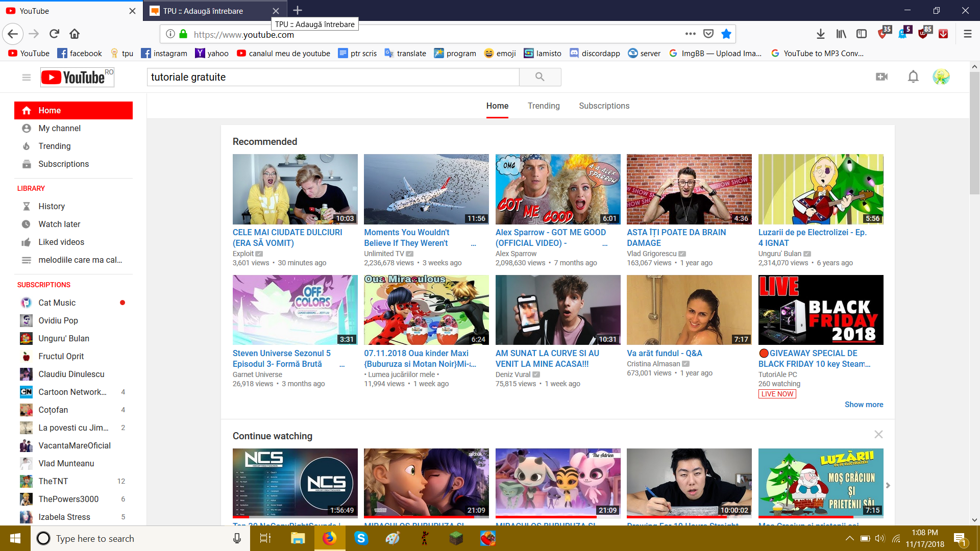Open the Va arăt fundul - Q&A title
The image size is (980, 551).
click(664, 353)
